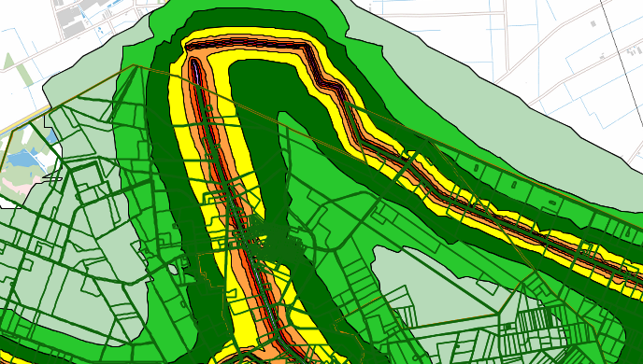Click the yellow road segment at the left edge
The height and width of the screenshot is (364, 643).
22,121
